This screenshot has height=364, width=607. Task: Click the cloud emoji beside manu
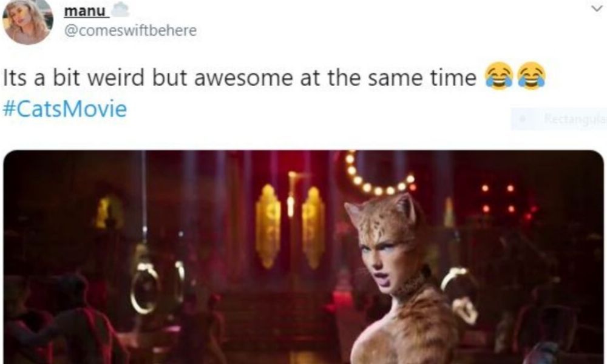(x=120, y=10)
